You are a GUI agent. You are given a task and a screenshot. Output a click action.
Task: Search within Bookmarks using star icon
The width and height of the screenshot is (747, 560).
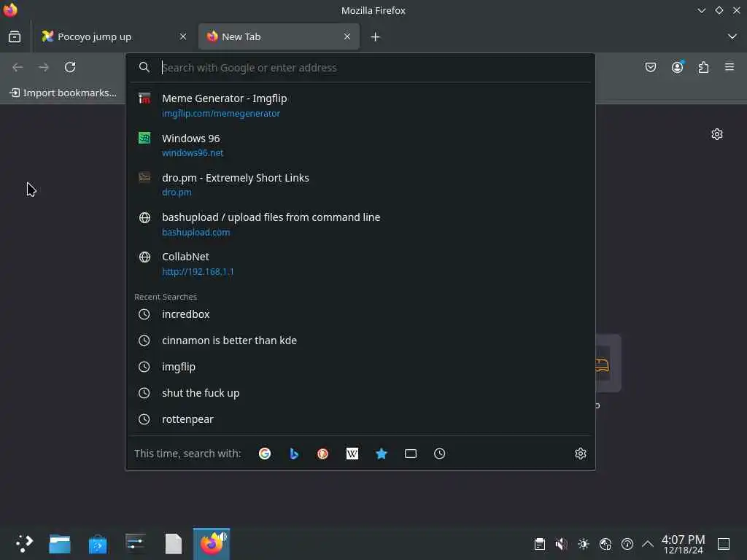pos(381,454)
